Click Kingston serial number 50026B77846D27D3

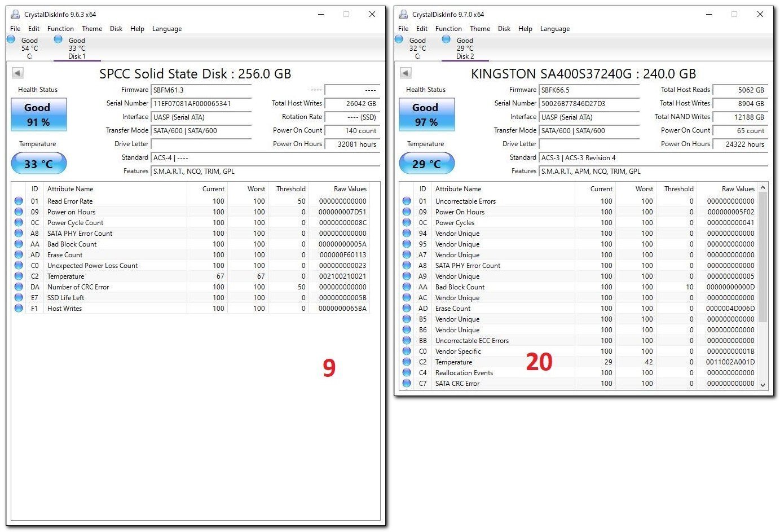[589, 104]
